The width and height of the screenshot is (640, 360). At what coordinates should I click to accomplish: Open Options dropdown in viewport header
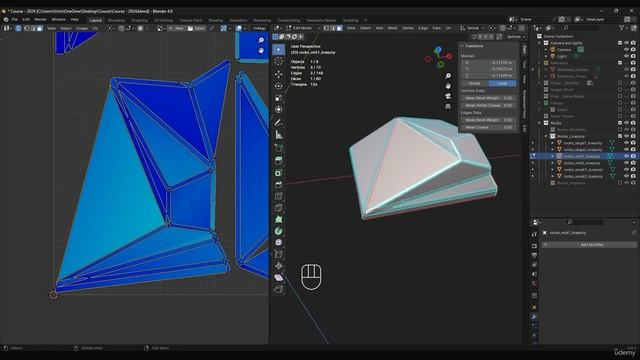pos(516,37)
